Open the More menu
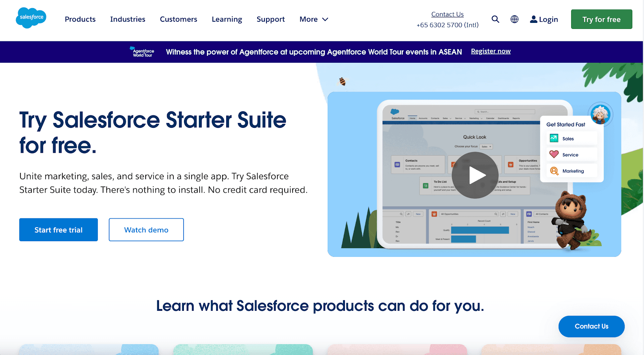The image size is (644, 355). [314, 19]
